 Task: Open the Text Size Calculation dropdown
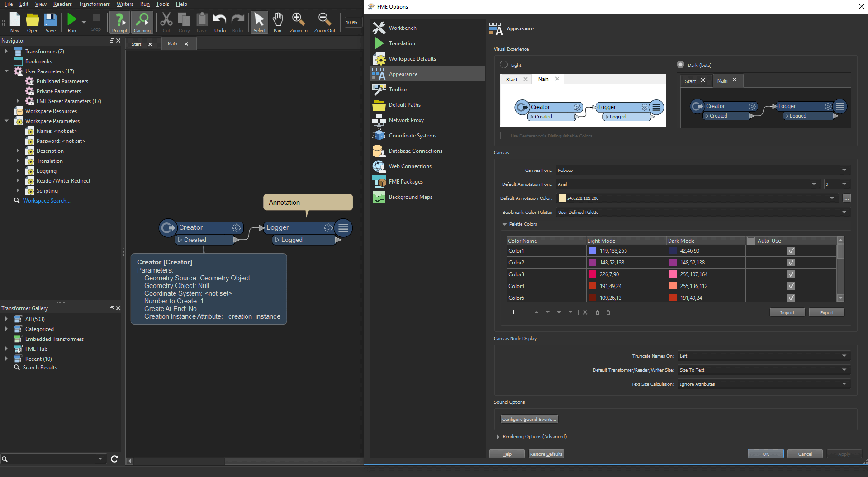[764, 384]
